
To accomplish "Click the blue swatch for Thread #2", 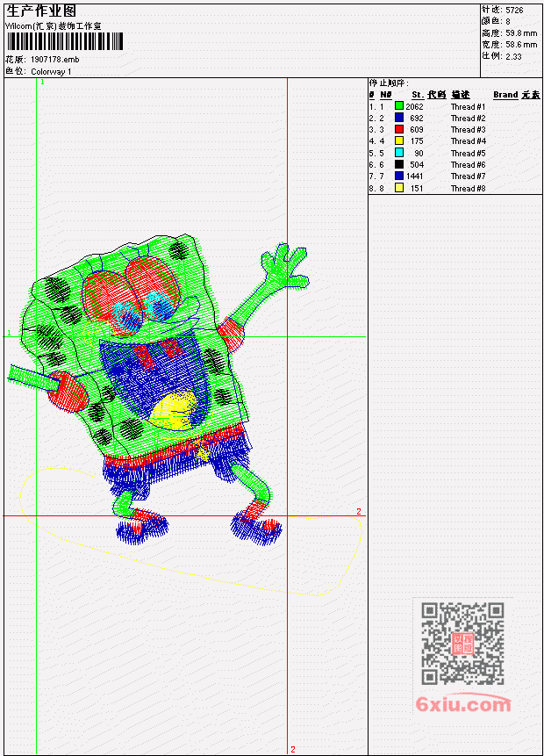I will pos(399,118).
